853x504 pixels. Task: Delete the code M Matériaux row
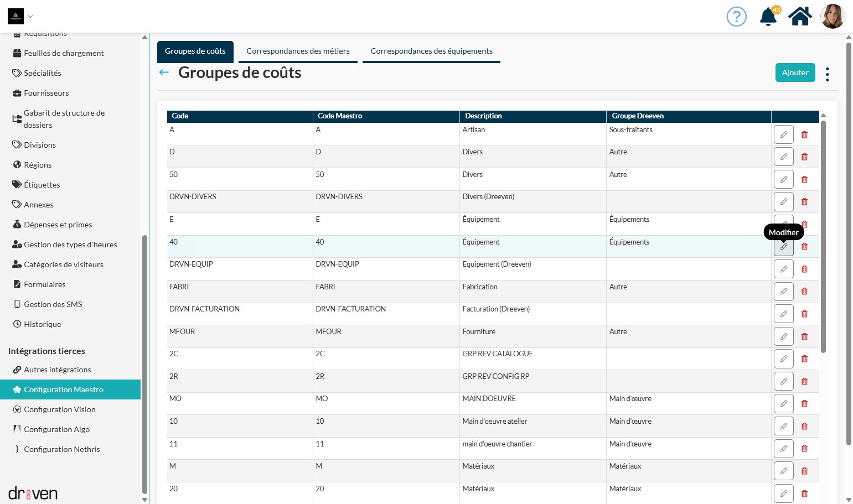click(x=804, y=471)
